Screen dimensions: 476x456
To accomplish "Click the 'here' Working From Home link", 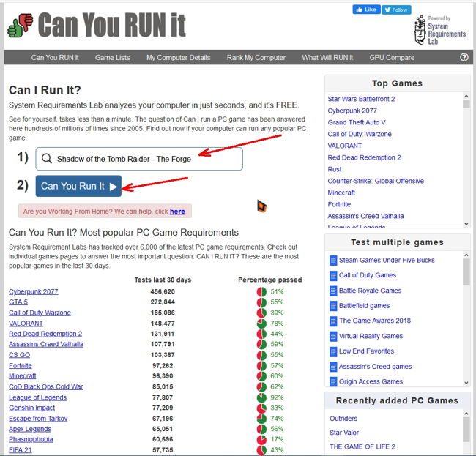I will (x=177, y=211).
